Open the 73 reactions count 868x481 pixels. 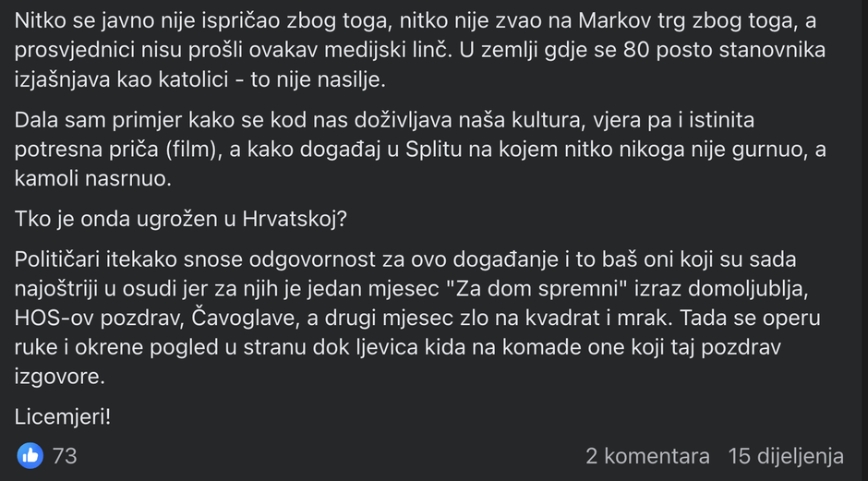pyautogui.click(x=65, y=455)
